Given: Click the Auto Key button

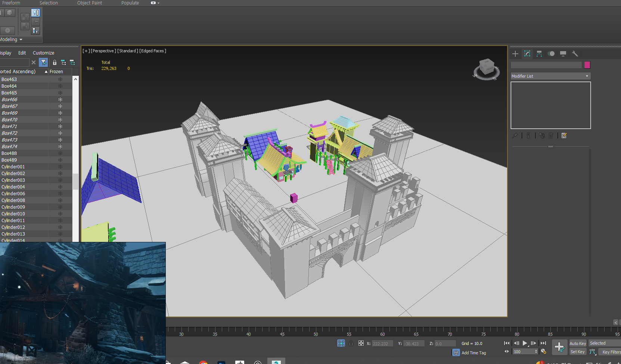Looking at the screenshot, I should click(578, 343).
